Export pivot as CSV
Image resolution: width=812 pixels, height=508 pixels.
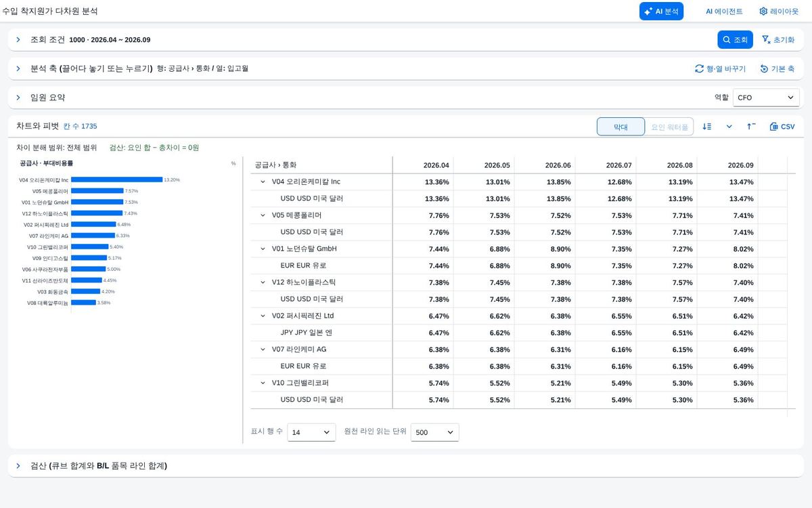(x=782, y=127)
